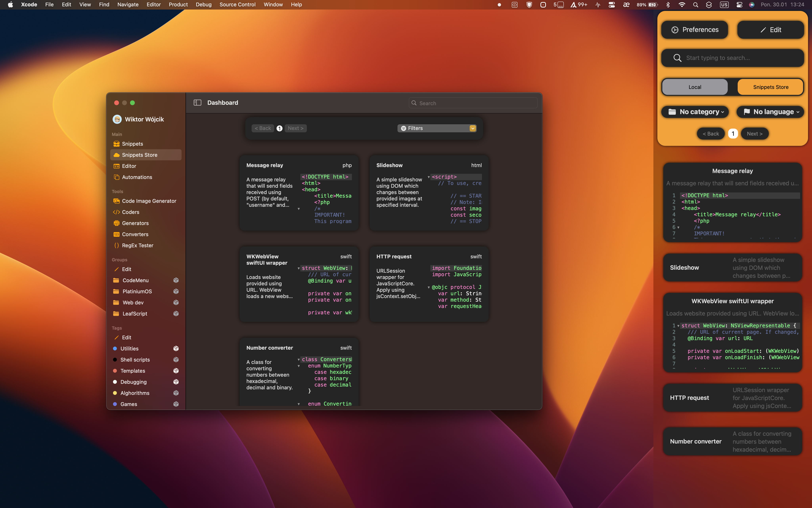Open the Filters dropdown
This screenshot has height=508, width=812.
click(437, 128)
